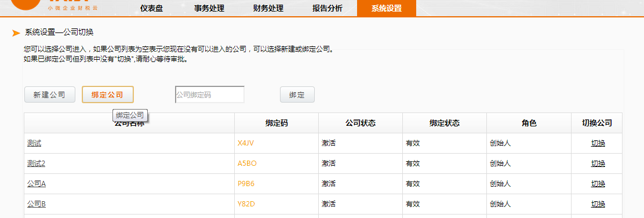Click 切换 for company 测试
Viewport: 644px width, 218px height.
click(598, 143)
